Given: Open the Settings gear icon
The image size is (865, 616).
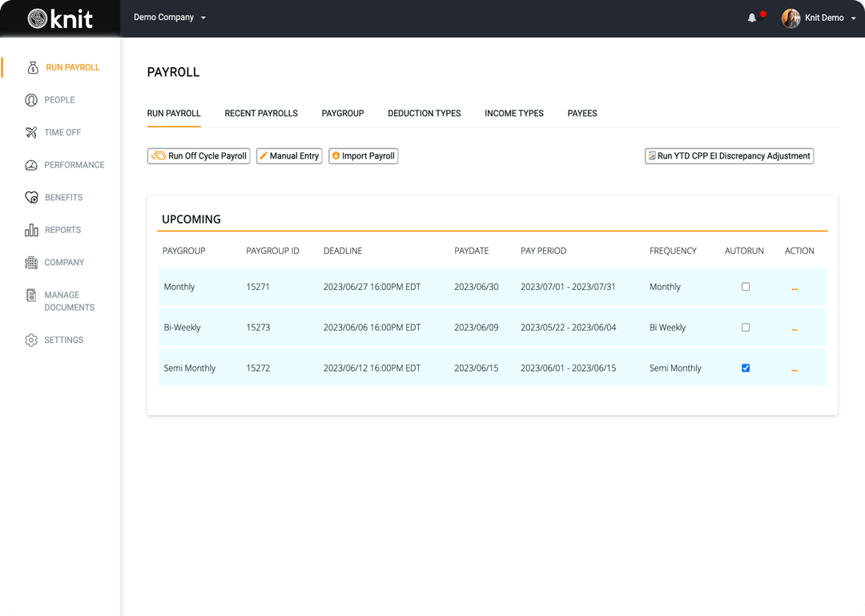Looking at the screenshot, I should 32,340.
